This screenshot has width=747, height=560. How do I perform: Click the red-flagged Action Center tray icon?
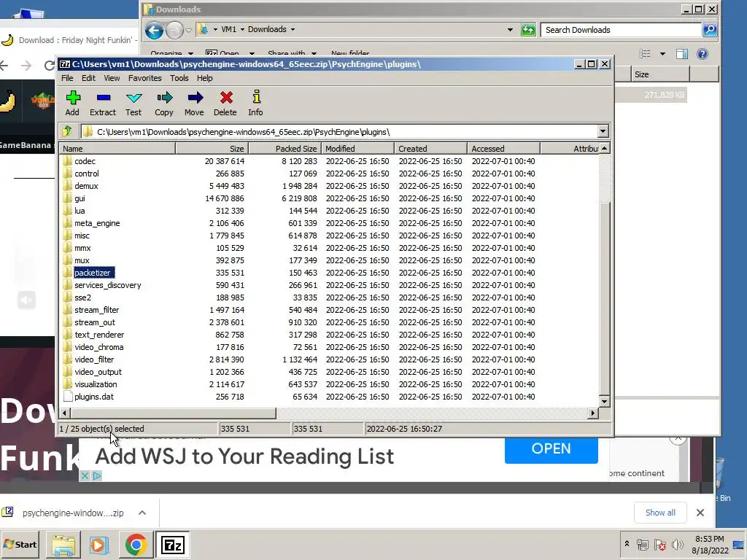659,544
